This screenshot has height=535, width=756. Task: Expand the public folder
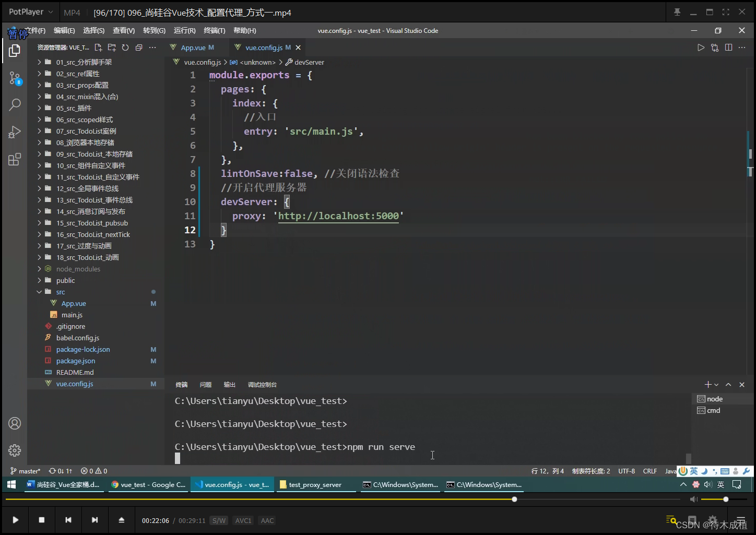(96, 280)
